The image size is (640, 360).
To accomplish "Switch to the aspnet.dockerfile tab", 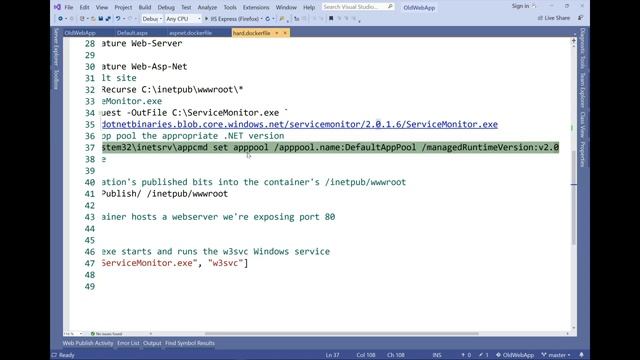I will [190, 33].
